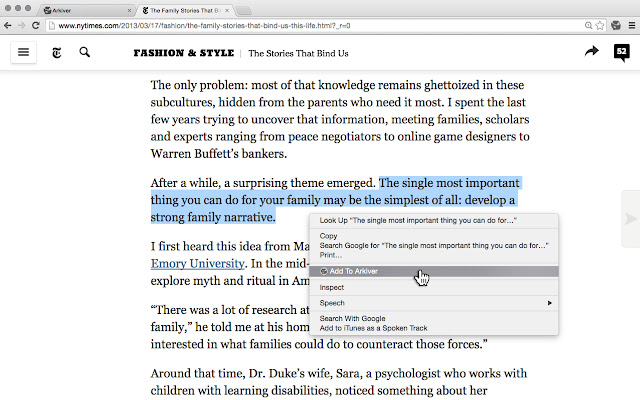Select Inspect from the context menu
The width and height of the screenshot is (640, 400).
click(x=331, y=287)
